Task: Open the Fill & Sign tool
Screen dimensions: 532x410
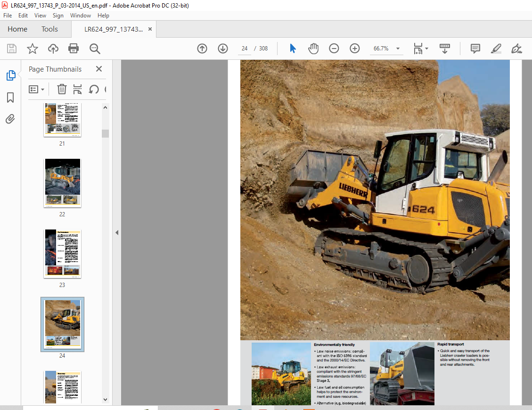Action: (x=516, y=49)
